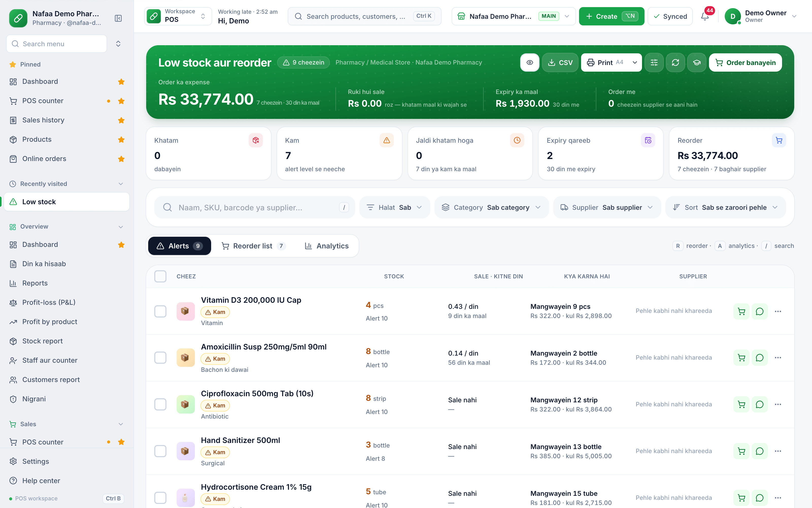Export list with CSV button
The image size is (812, 508).
pos(560,62)
